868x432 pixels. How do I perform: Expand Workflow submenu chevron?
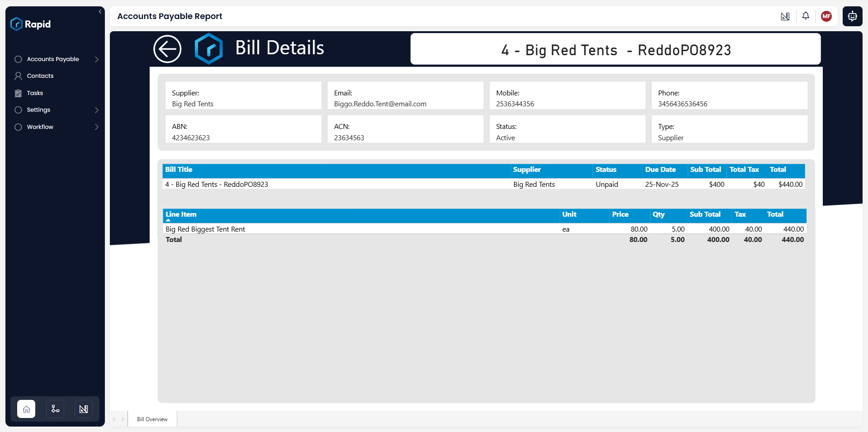tap(97, 127)
